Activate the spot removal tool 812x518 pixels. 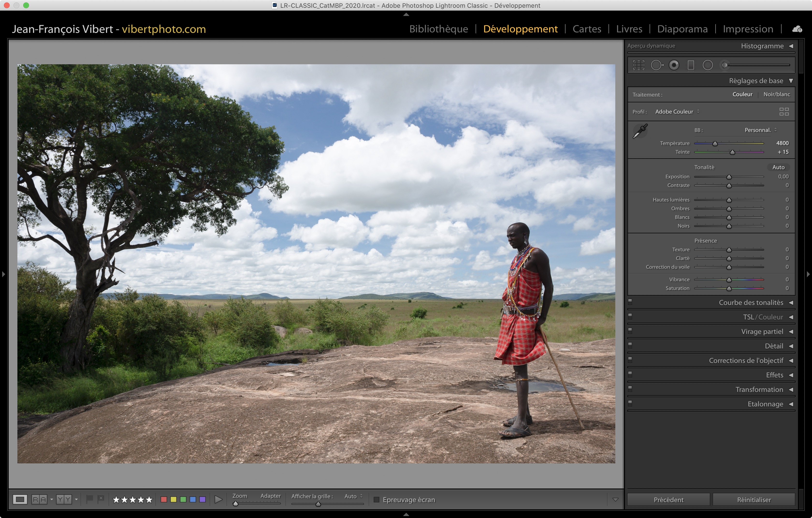[656, 65]
